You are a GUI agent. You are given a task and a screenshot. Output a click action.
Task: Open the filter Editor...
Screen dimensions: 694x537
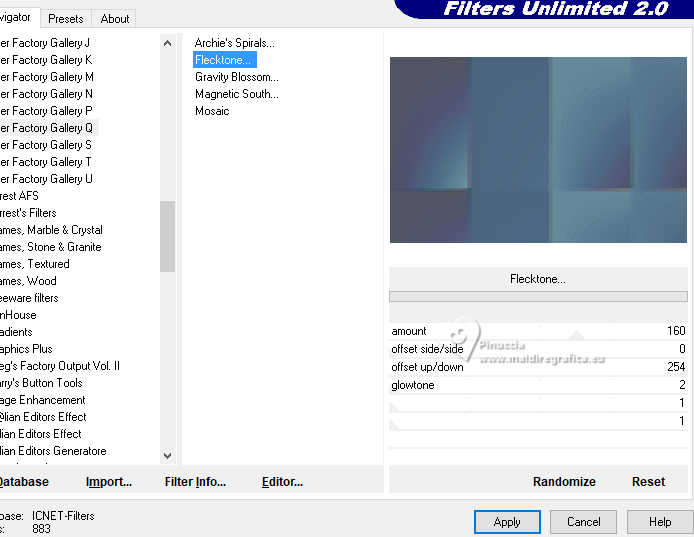pyautogui.click(x=282, y=482)
